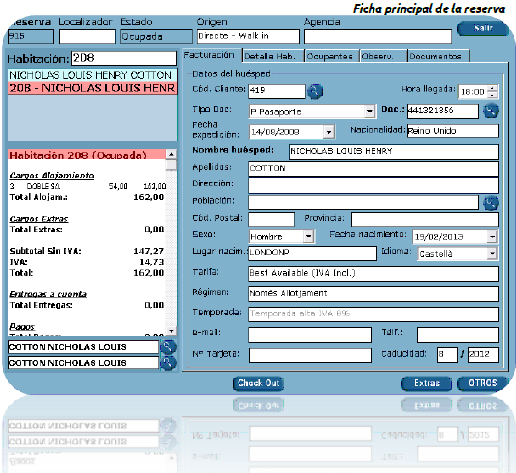Open the Observ. tab

(383, 56)
